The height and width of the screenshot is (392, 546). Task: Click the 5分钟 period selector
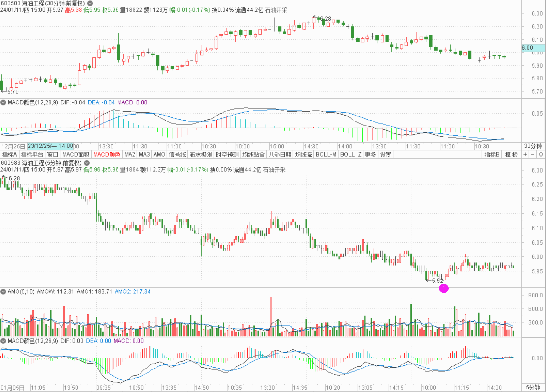(x=533, y=388)
